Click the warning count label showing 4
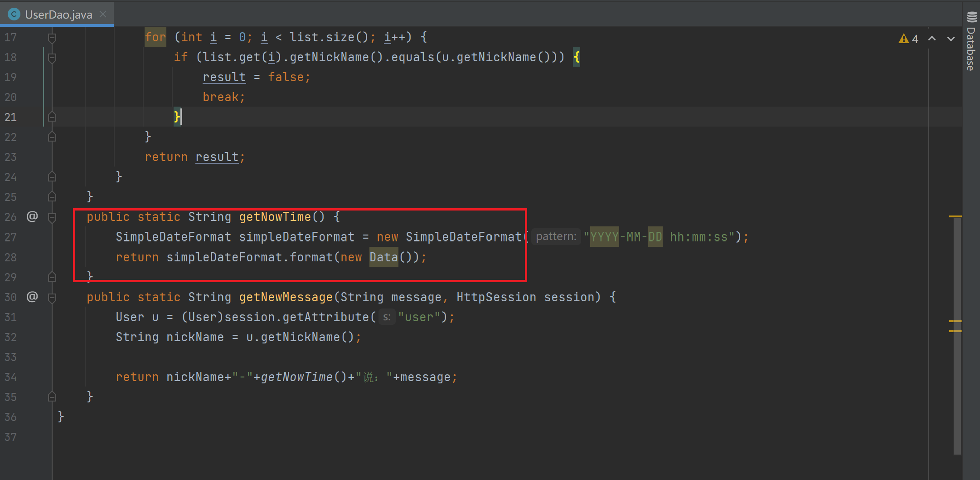The image size is (980, 480). [x=914, y=39]
